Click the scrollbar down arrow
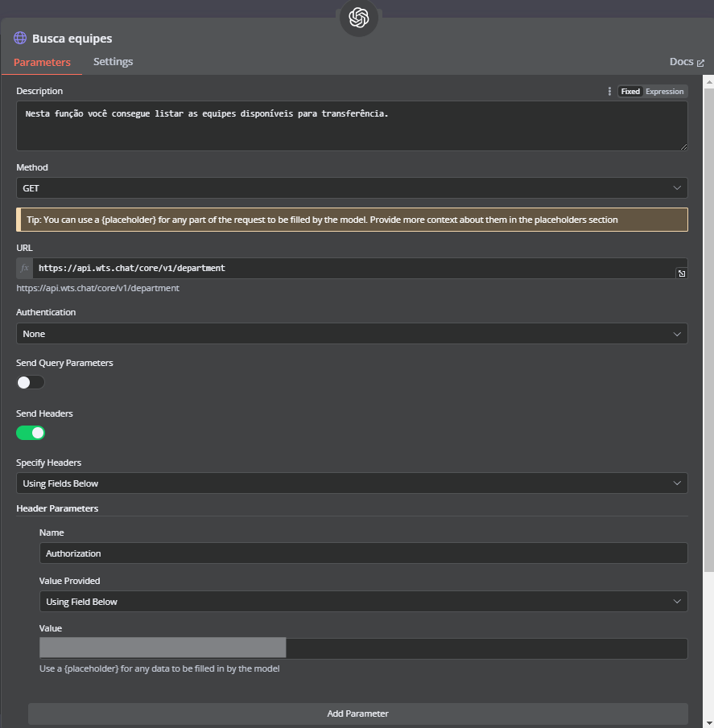Screen dimensions: 714x728 pos(708,722)
